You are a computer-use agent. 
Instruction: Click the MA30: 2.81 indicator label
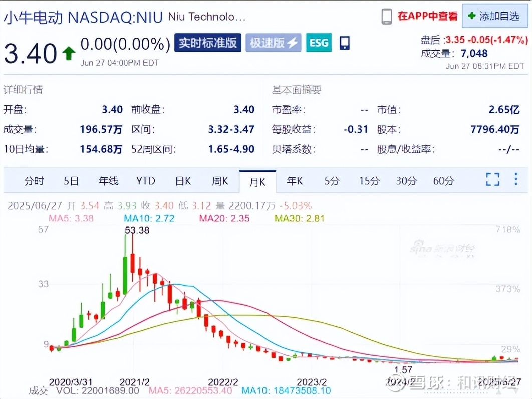pos(299,218)
